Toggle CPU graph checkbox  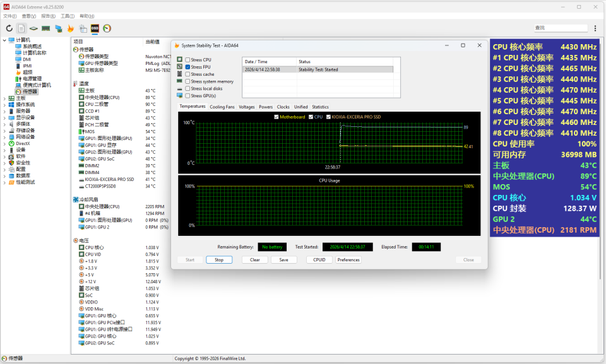(x=311, y=117)
